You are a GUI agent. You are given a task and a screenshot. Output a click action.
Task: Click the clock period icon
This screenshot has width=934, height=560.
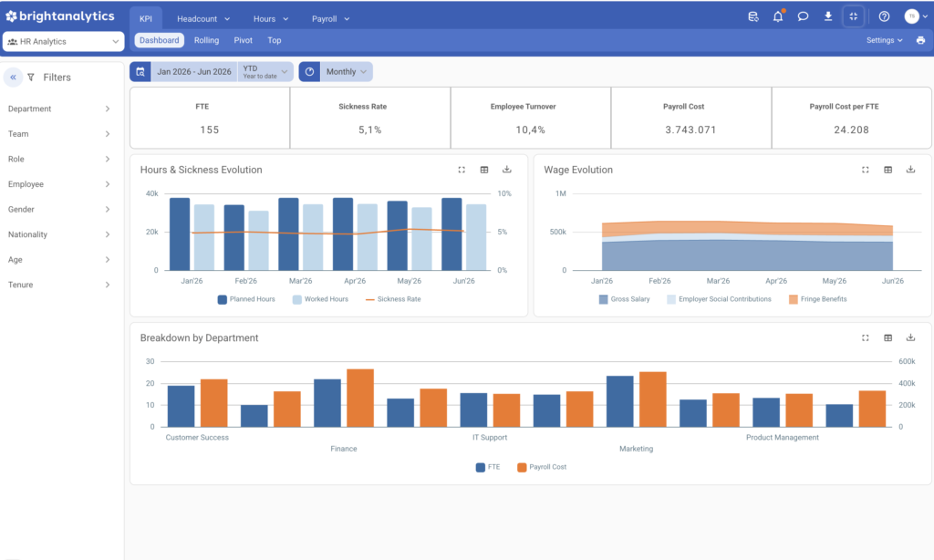pos(310,72)
